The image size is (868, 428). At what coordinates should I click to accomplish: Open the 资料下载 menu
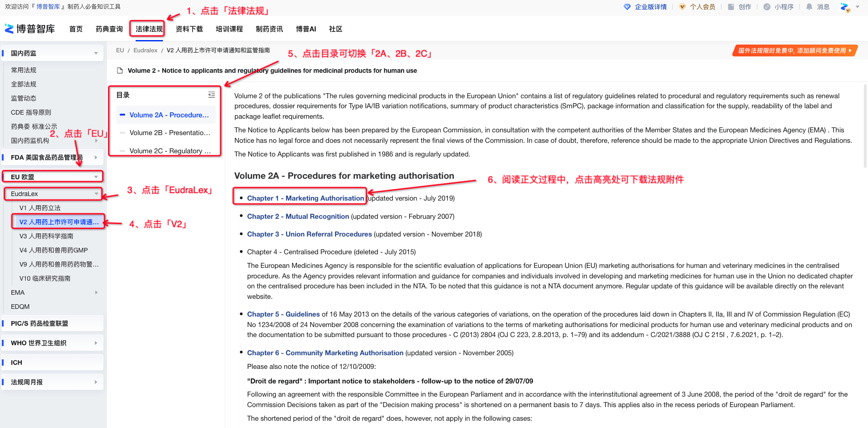189,29
